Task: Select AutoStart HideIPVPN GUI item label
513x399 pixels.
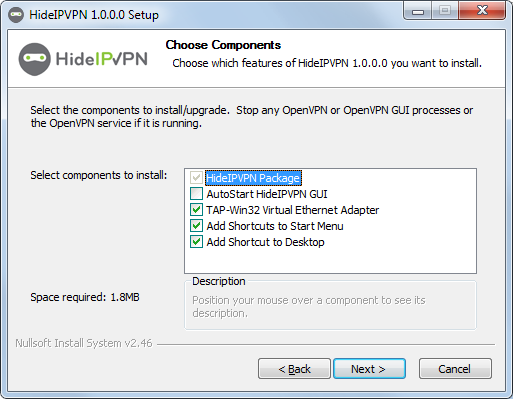Action: pyautogui.click(x=267, y=194)
